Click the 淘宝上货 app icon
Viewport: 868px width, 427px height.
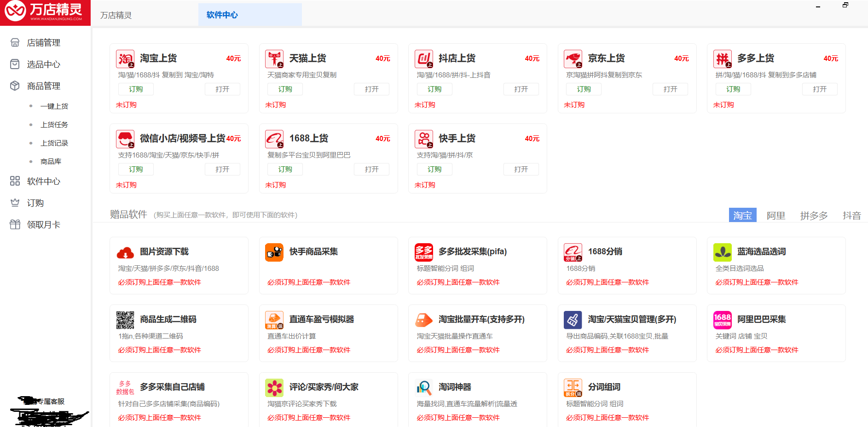125,59
